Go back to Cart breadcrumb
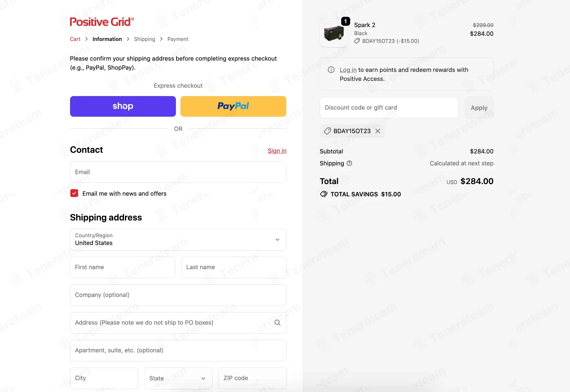This screenshot has height=392, width=570. (75, 39)
